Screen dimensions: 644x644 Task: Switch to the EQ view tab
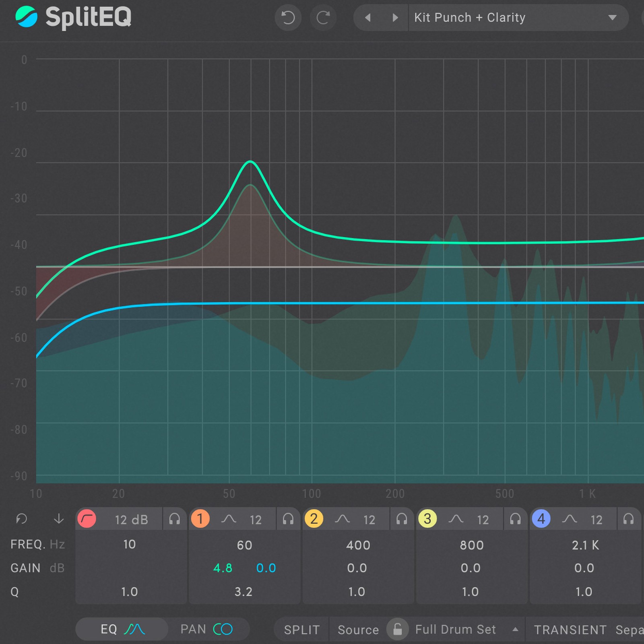tap(122, 629)
